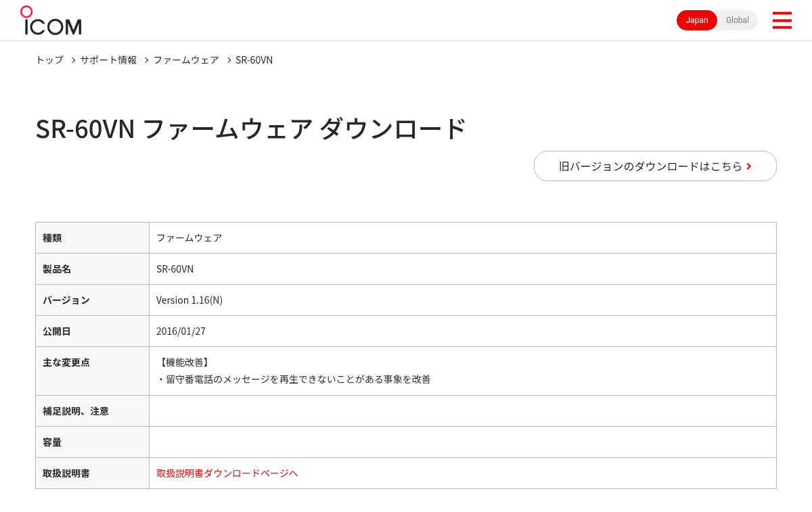The width and height of the screenshot is (812, 512).
Task: Click chevron before サポート情報 breadcrumb
Action: coord(73,60)
